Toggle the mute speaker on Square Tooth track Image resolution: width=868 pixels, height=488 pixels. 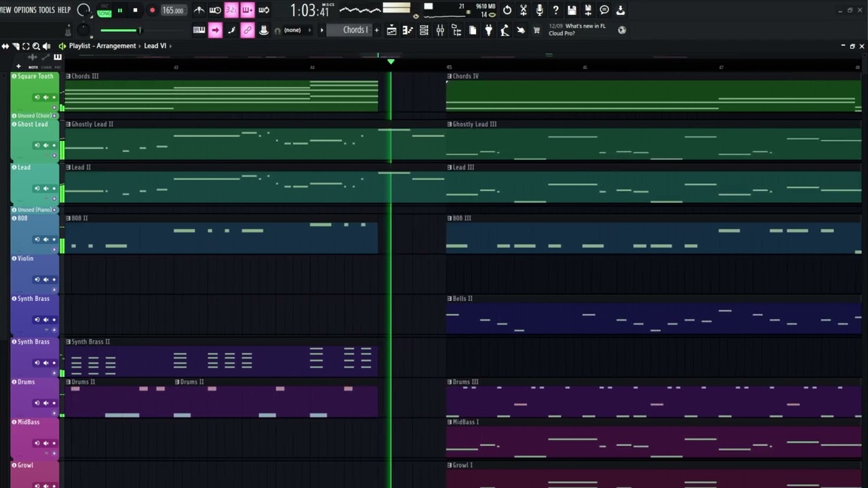click(x=45, y=98)
